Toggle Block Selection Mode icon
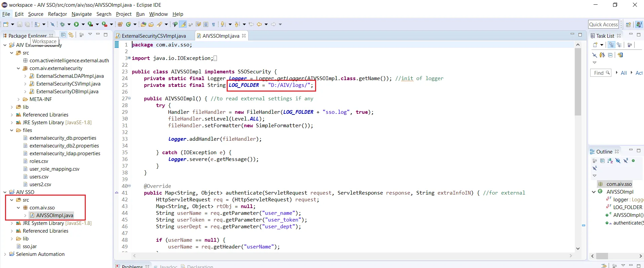This screenshot has height=268, width=644. [x=206, y=24]
